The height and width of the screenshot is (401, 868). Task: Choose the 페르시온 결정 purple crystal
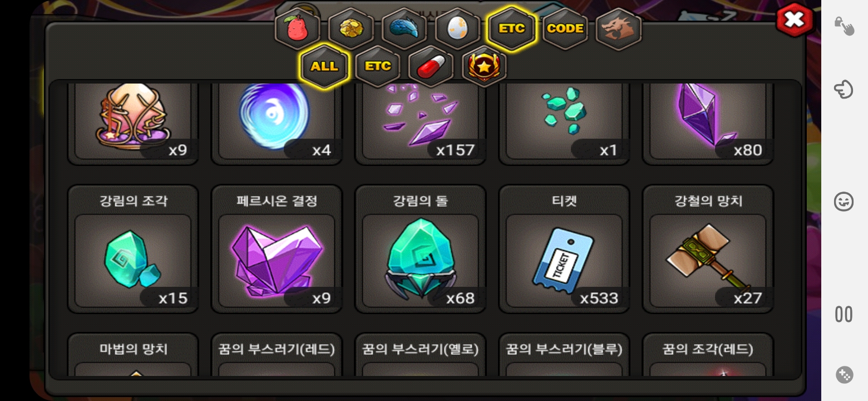pos(277,249)
